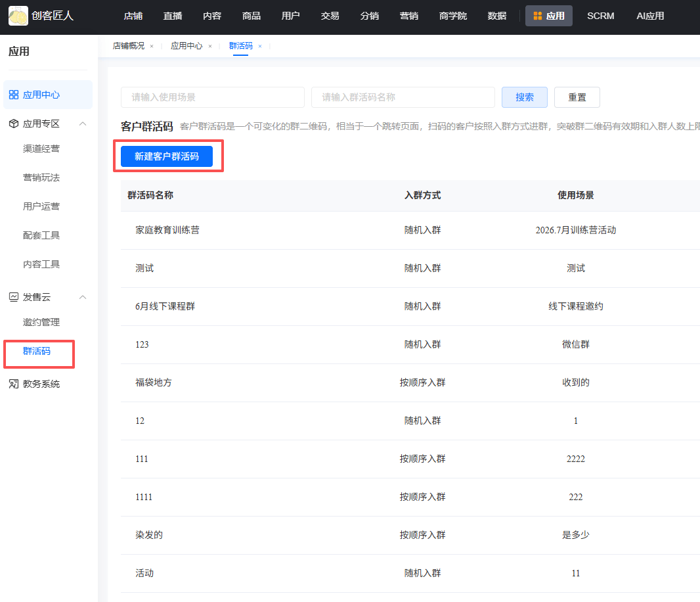Close the 应用中心 tab
Image resolution: width=700 pixels, height=602 pixels.
tap(210, 46)
